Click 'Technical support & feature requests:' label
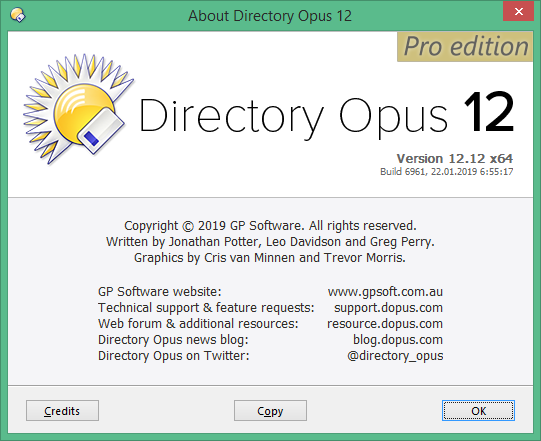The image size is (541, 441). coord(206,308)
